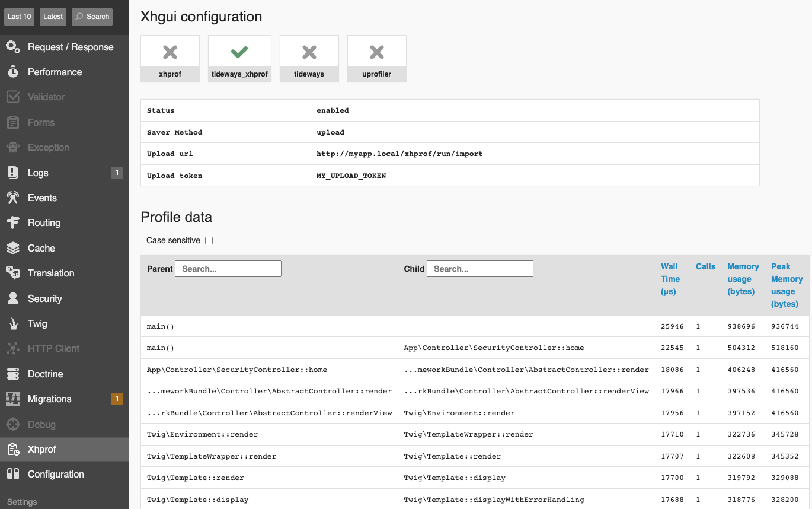Click the Routing signpost icon
This screenshot has width=812, height=509.
pyautogui.click(x=13, y=222)
